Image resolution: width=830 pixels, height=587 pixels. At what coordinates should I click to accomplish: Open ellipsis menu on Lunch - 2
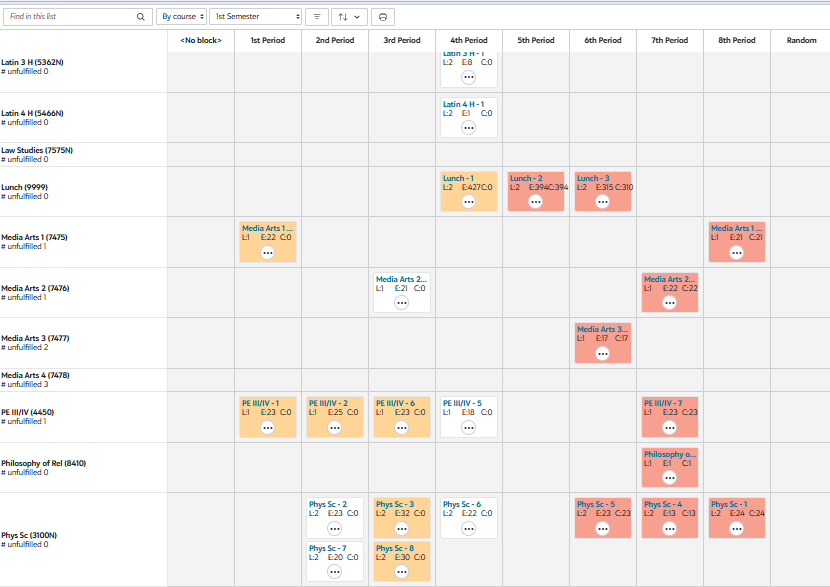click(536, 202)
